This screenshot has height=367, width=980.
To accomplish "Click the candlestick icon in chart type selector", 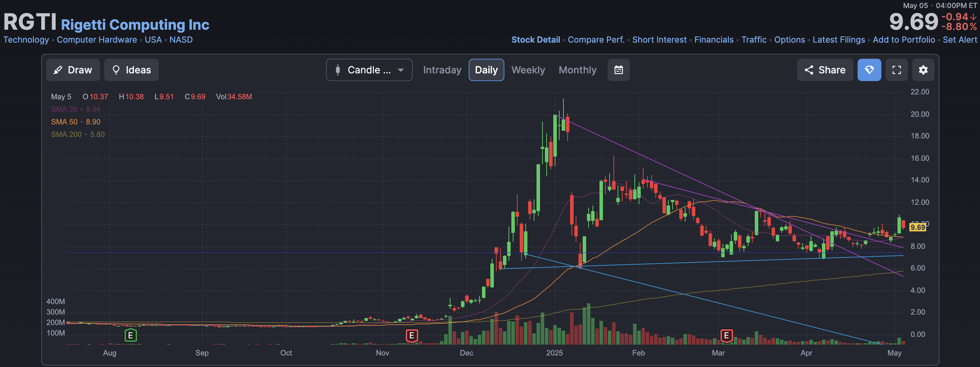I will 338,70.
